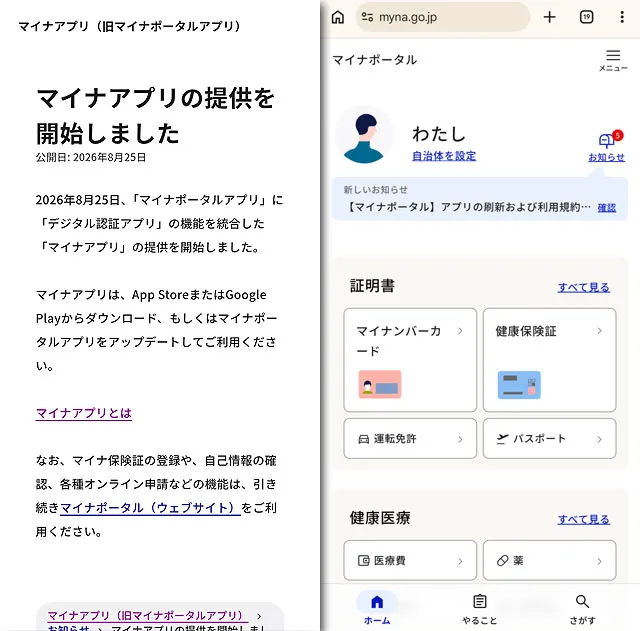The image size is (640, 631).
Task: Open お知らせ mailbox icon with badge
Action: [607, 146]
